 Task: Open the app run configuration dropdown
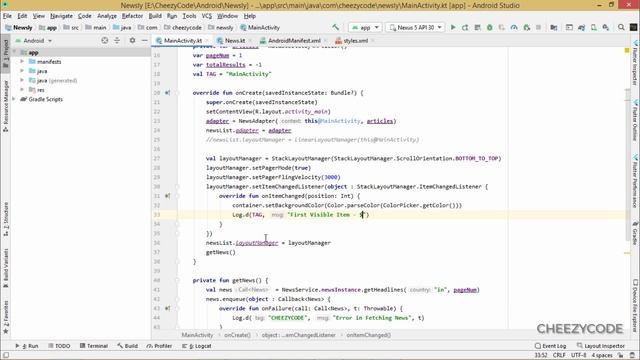point(365,27)
